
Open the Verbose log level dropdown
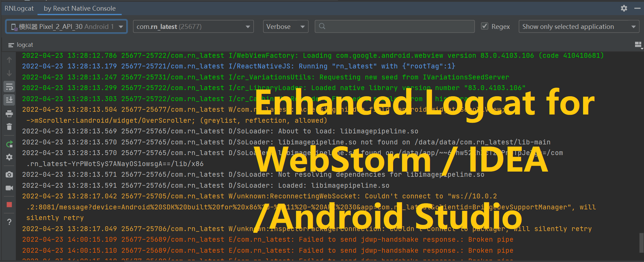(x=285, y=26)
